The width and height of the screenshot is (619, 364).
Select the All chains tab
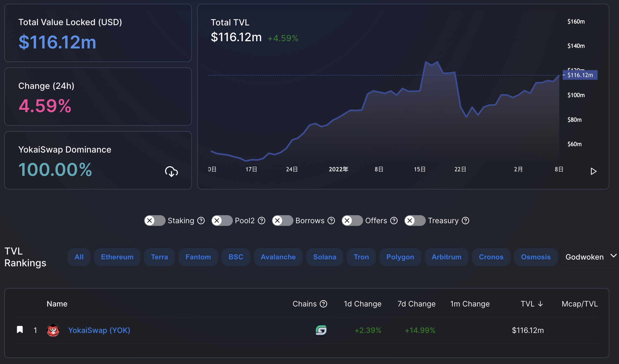pos(79,257)
